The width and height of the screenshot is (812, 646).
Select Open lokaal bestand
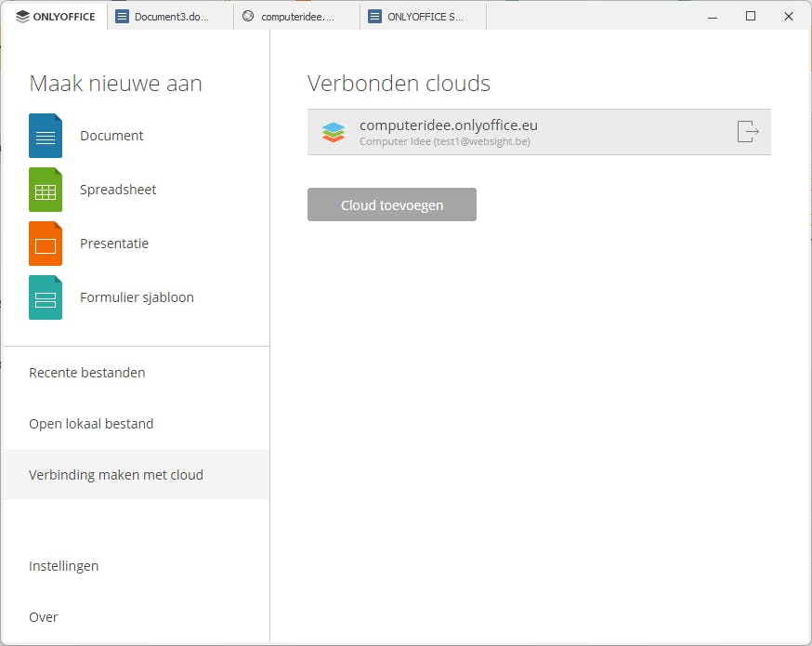91,424
